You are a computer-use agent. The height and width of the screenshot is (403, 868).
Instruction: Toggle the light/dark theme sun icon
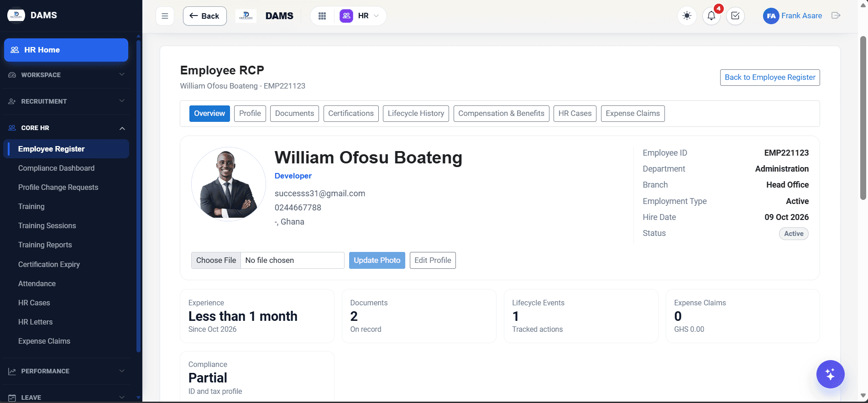(687, 16)
